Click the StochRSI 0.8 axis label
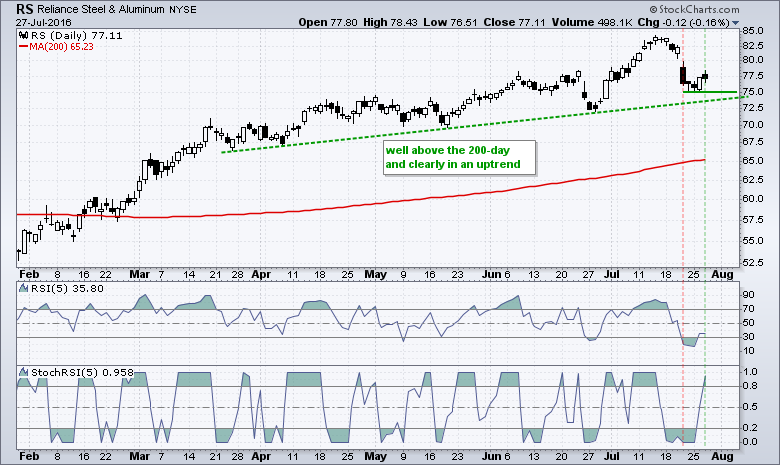Viewport: 780px width, 465px height. [x=750, y=386]
